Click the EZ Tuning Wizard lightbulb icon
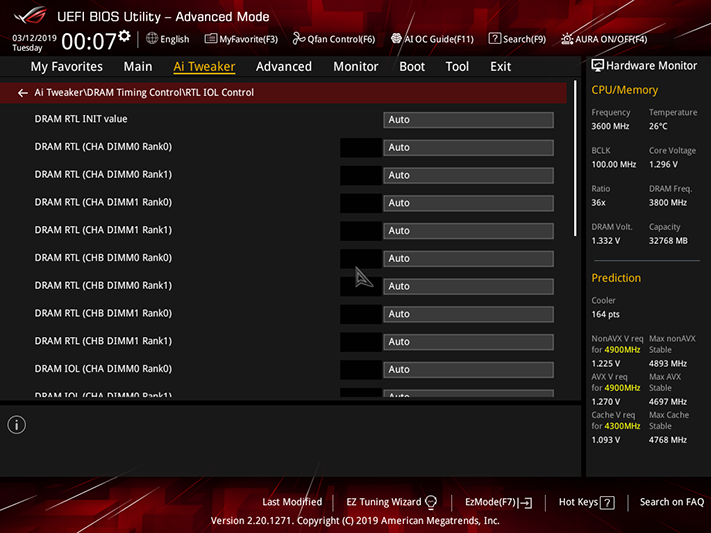 tap(431, 502)
